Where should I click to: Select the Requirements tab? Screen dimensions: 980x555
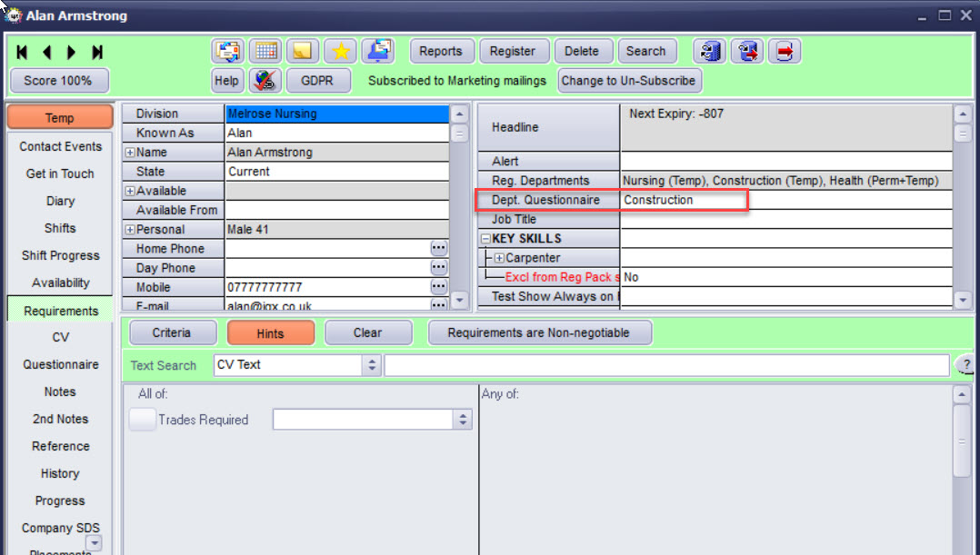point(61,311)
